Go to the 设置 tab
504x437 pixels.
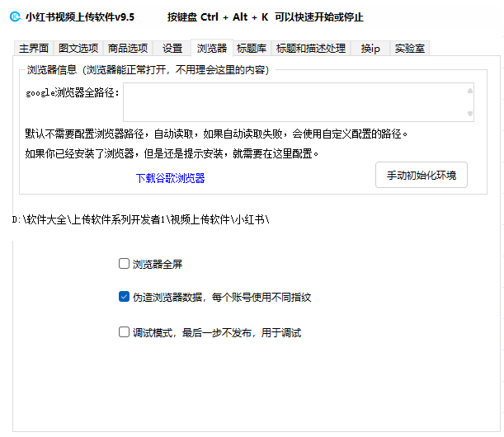[172, 48]
